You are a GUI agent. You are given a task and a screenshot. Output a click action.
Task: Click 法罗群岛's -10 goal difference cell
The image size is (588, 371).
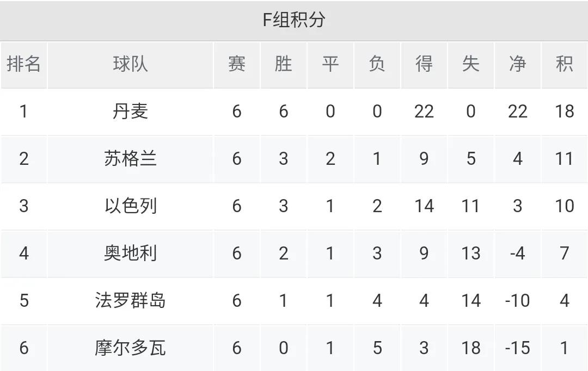coord(518,301)
